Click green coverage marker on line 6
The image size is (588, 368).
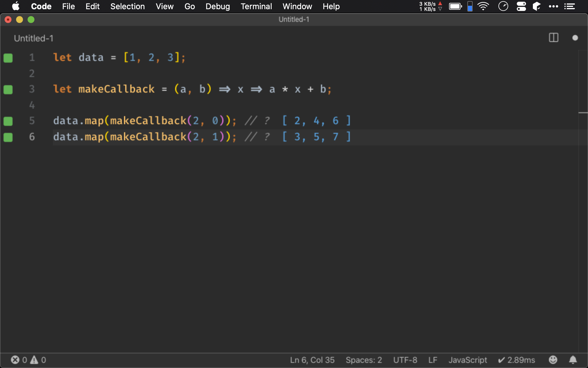(x=8, y=137)
